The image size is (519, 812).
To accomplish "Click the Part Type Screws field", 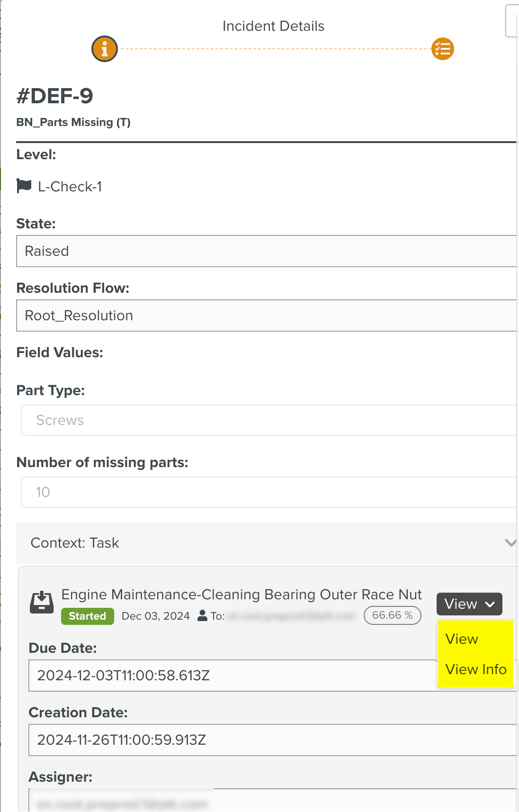I will 268,420.
